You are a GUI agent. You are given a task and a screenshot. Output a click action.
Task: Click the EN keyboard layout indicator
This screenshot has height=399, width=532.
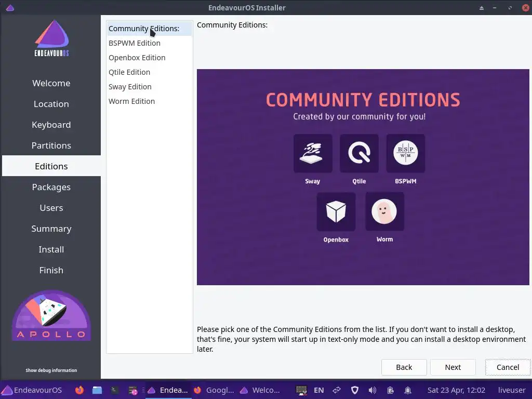click(318, 390)
